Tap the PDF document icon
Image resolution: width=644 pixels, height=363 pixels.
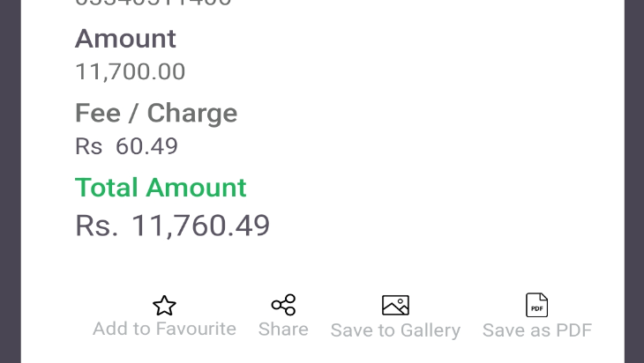[x=536, y=305]
